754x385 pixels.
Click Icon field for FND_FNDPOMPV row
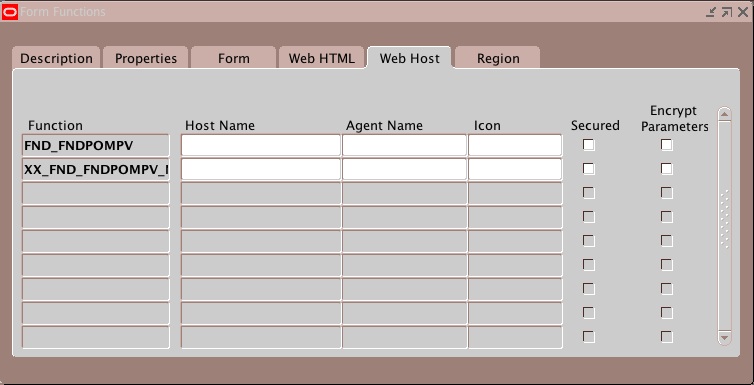click(515, 145)
